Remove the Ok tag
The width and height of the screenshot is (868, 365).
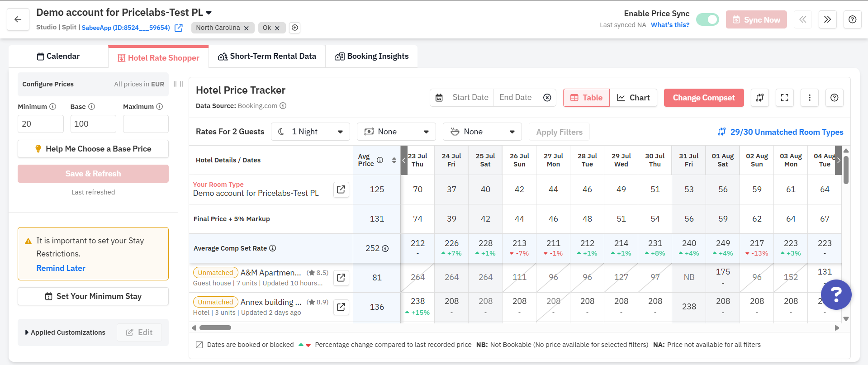277,28
